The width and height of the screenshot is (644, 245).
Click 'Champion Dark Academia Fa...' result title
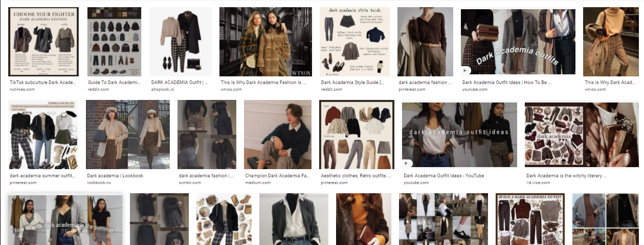coord(278,176)
